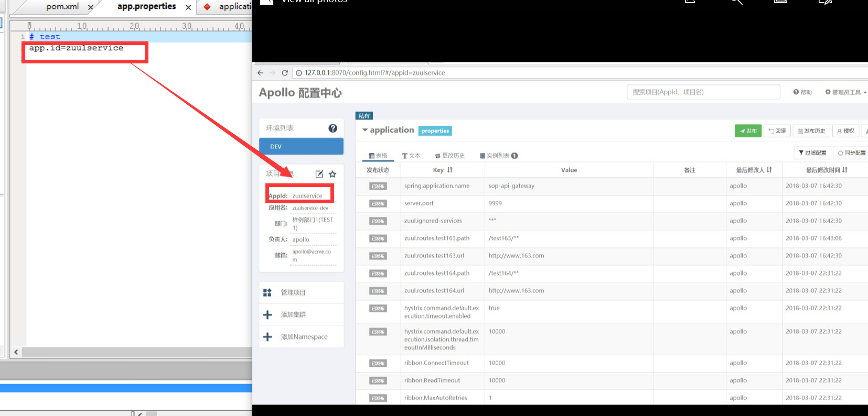Image resolution: width=868 pixels, height=416 pixels.
Task: Open 发布历史 release history
Action: [x=811, y=131]
